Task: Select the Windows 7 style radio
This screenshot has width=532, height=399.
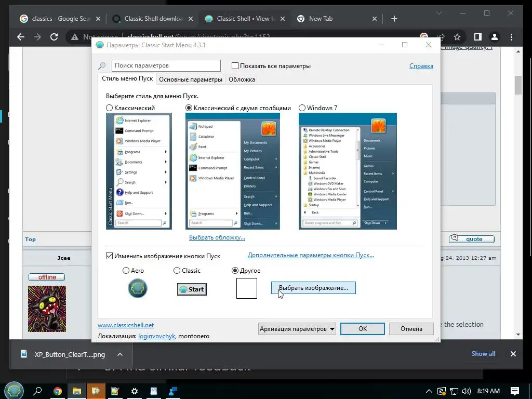Action: 302,108
